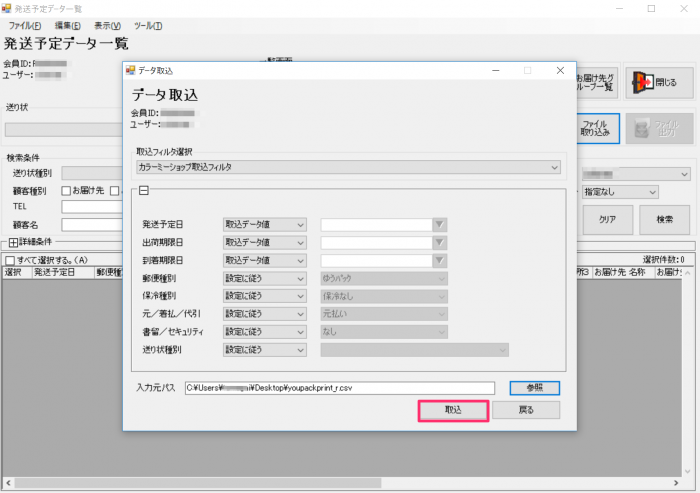Click the 取込 import button

point(453,410)
